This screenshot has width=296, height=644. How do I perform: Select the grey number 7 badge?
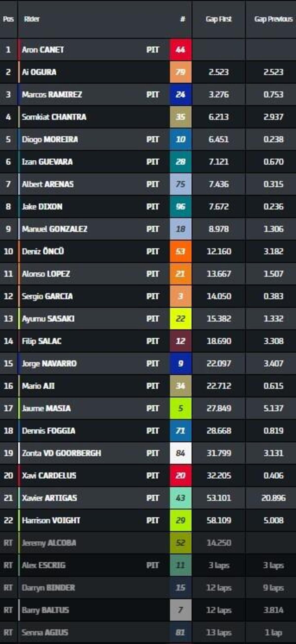(180, 610)
